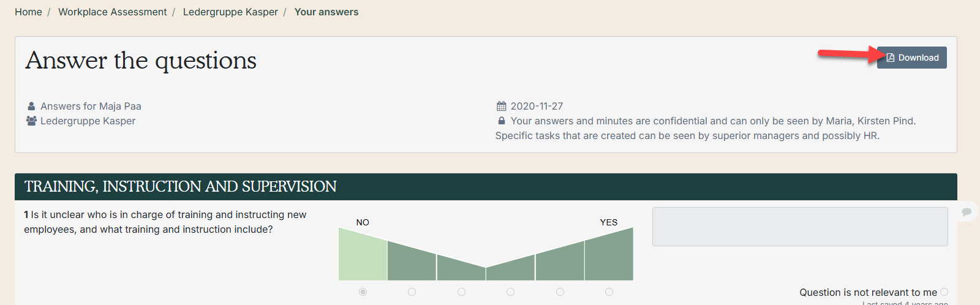Click the group icon beside Ledergruppe Kasper
The width and height of the screenshot is (980, 305).
pos(31,121)
